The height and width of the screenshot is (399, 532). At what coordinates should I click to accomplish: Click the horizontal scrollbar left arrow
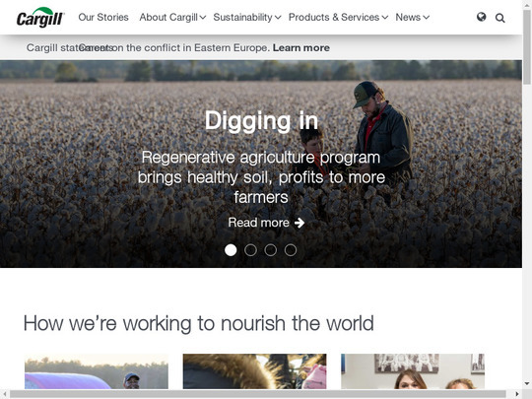pos(4,394)
